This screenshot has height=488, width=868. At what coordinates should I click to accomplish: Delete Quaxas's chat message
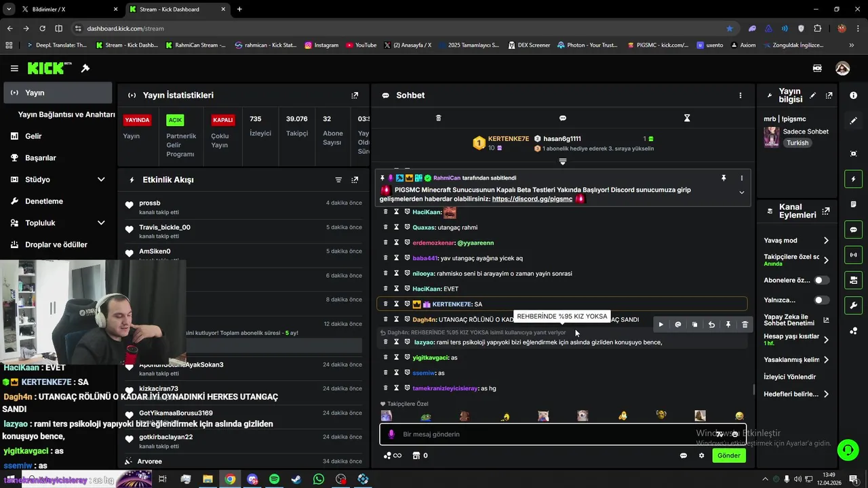[386, 227]
